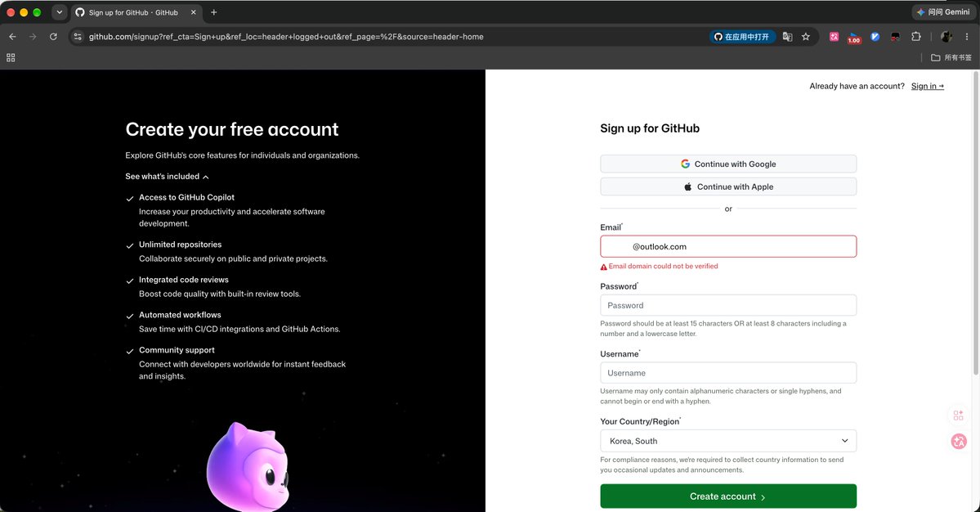Click the address bar URL
980x512 pixels.
point(285,37)
